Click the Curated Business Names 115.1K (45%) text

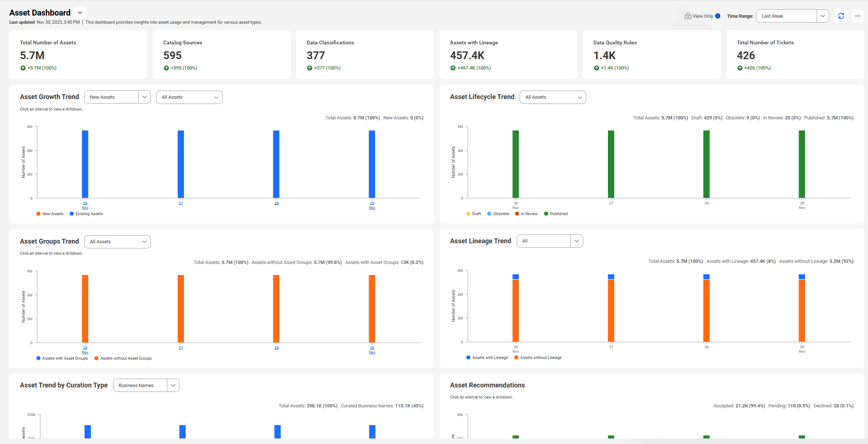[382, 406]
